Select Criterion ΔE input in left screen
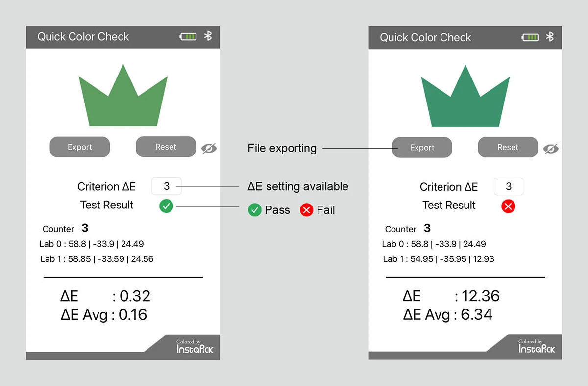This screenshot has height=386, width=588. (x=167, y=186)
